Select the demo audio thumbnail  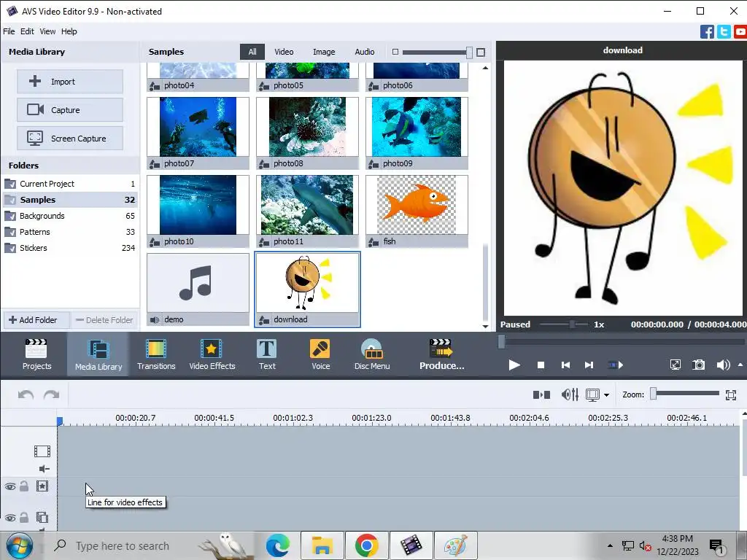198,289
